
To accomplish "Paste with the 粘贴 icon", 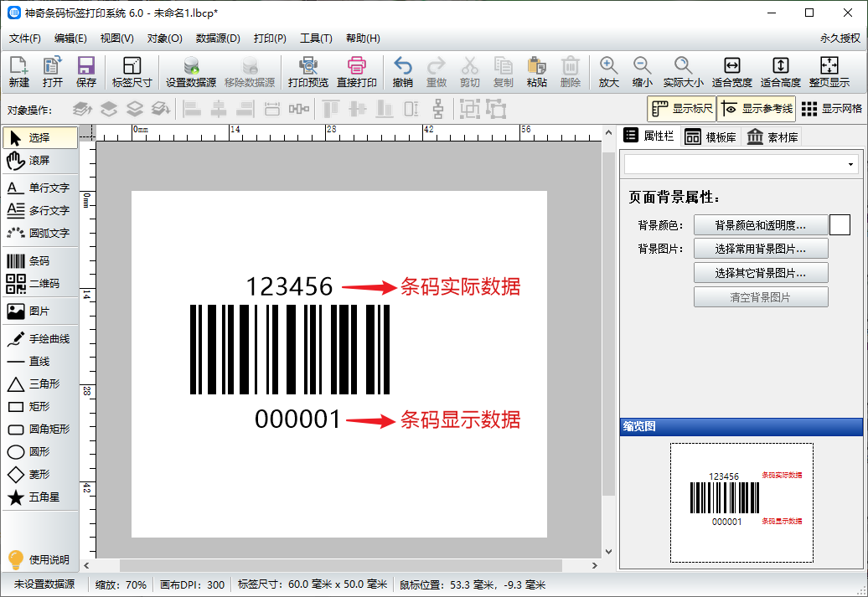I will [536, 72].
